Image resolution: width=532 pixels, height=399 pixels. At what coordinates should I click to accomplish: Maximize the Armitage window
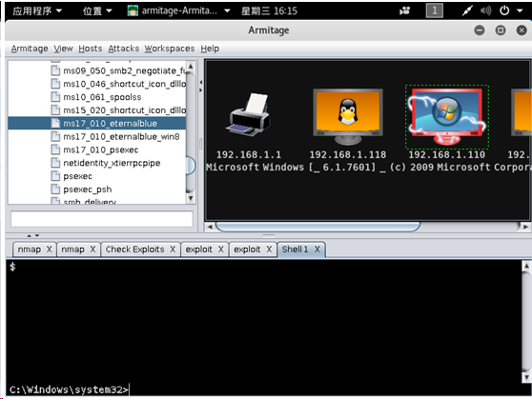point(501,30)
